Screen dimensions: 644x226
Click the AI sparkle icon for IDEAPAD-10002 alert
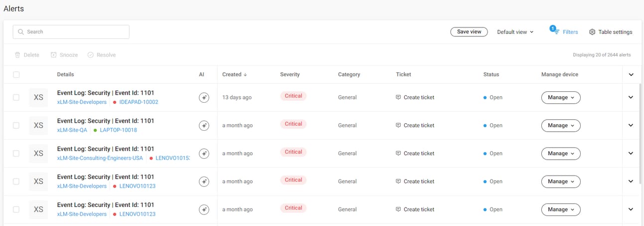[203, 98]
